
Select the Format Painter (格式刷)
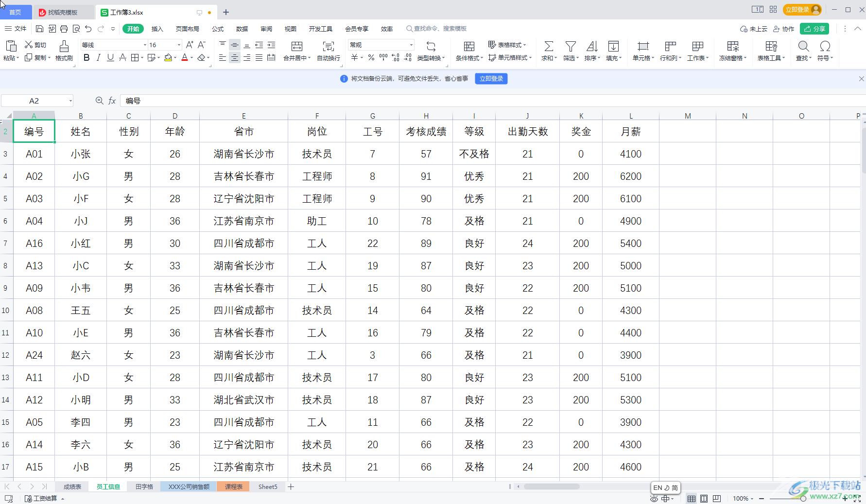pyautogui.click(x=64, y=51)
